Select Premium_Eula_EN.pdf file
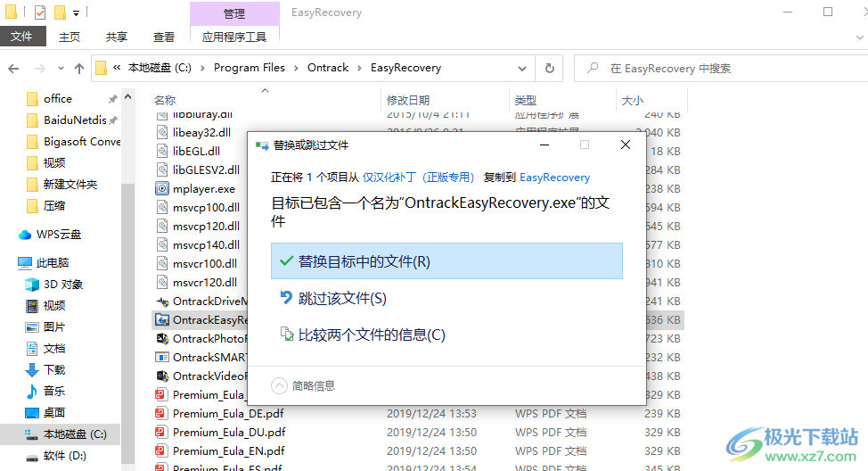This screenshot has height=471, width=868. click(x=228, y=451)
